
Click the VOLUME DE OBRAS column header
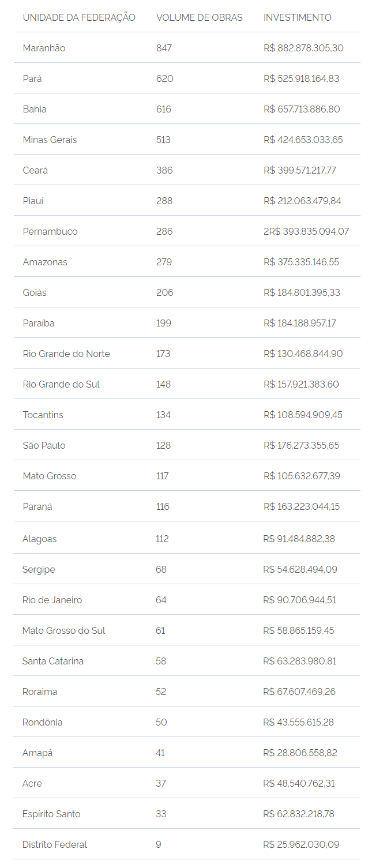[x=200, y=17]
